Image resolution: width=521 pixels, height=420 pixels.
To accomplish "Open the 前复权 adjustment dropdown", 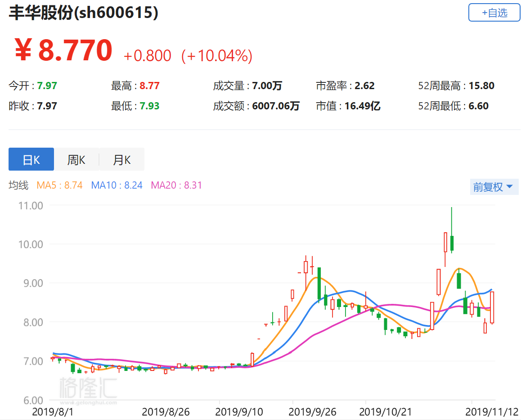I will coord(494,187).
